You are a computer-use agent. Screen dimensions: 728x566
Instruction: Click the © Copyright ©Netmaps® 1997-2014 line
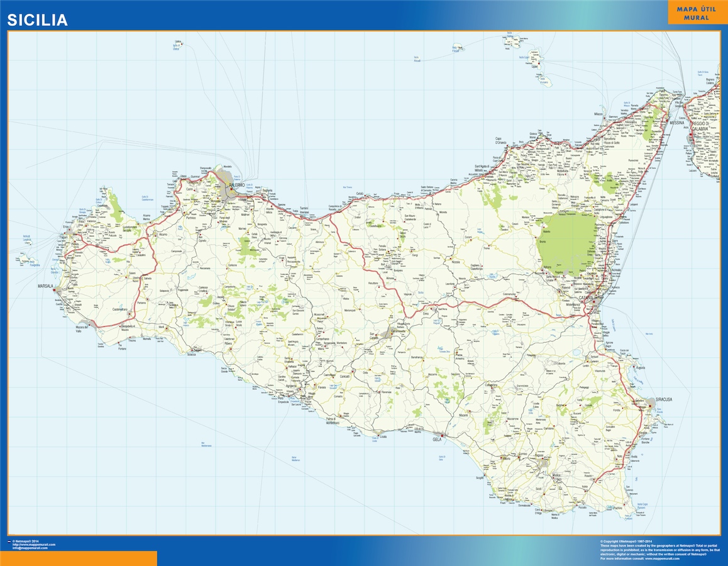tap(626, 541)
